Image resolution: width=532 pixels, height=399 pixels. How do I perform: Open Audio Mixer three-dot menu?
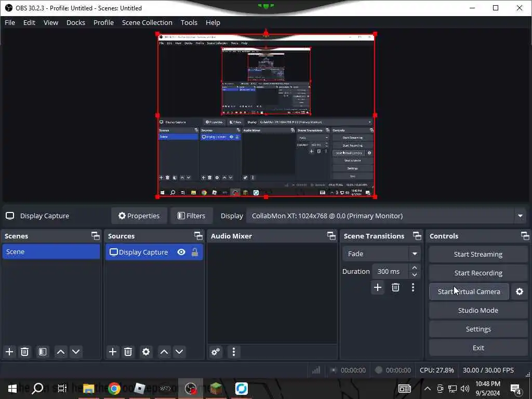pyautogui.click(x=234, y=352)
